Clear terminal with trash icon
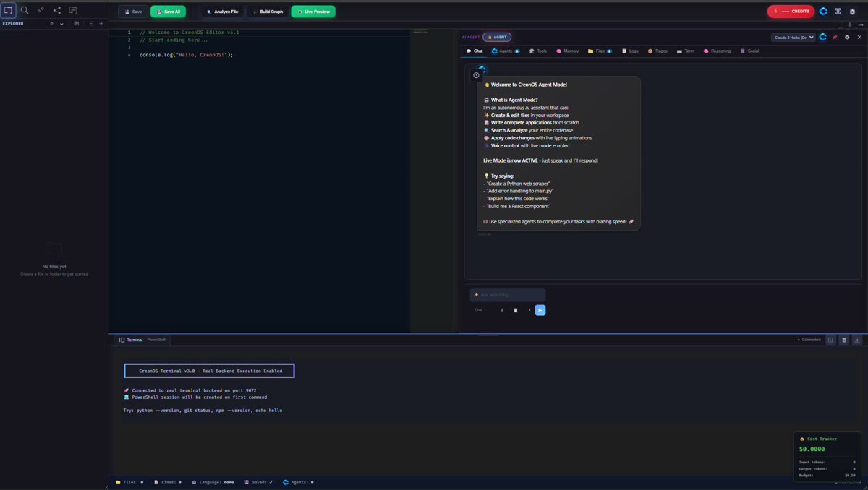 pos(843,340)
